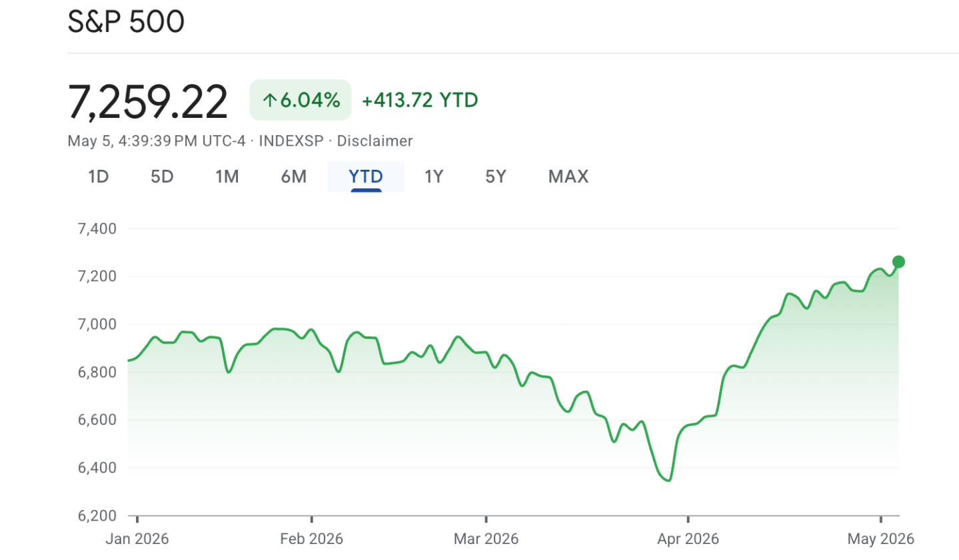Image resolution: width=959 pixels, height=560 pixels.
Task: Choose the 5Y time range
Action: (496, 176)
